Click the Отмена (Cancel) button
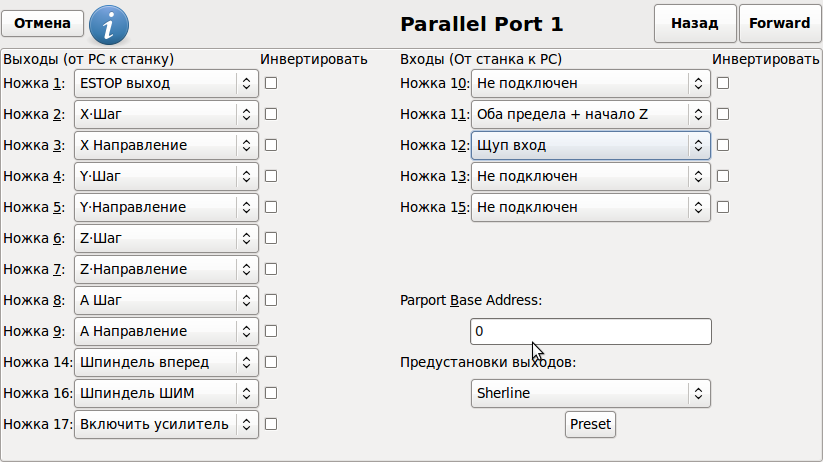823x462 pixels. point(43,23)
